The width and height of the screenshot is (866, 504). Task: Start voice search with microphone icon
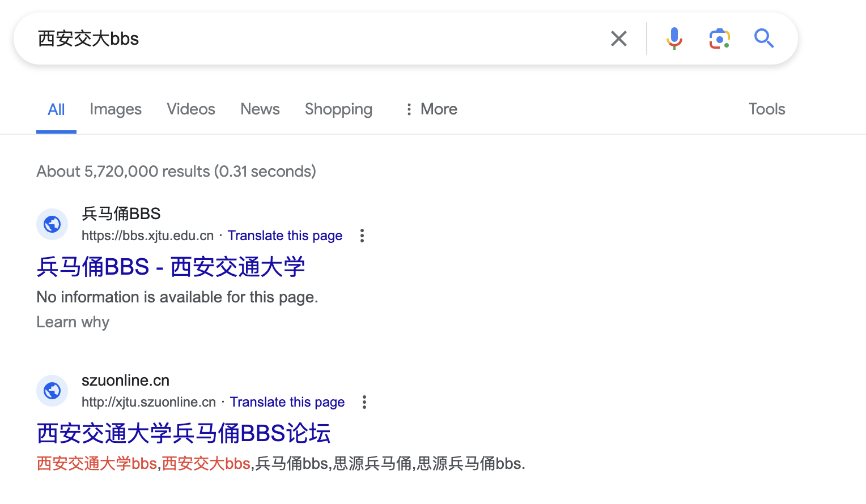coord(674,39)
